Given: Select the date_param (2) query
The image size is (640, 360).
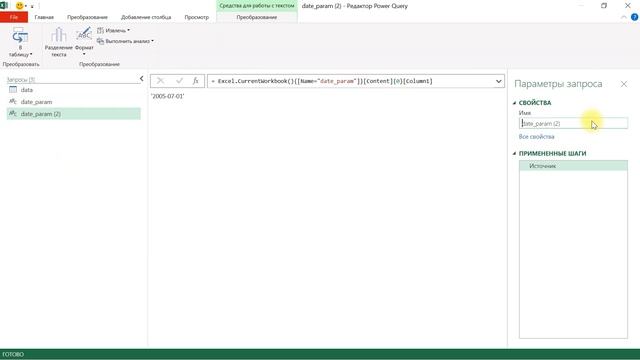Looking at the screenshot, I should click(74, 114).
